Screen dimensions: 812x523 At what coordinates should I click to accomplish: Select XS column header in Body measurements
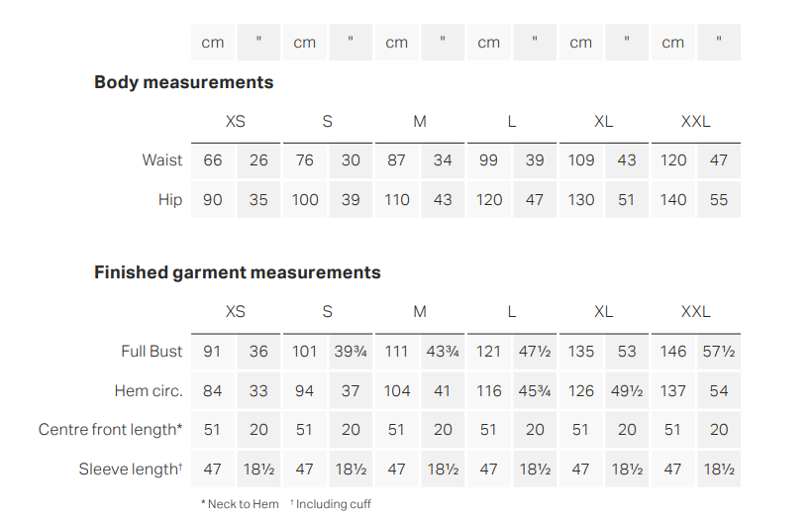point(236,122)
